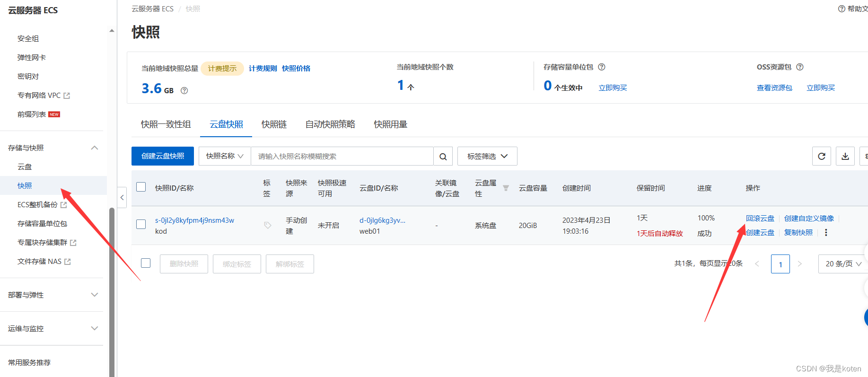This screenshot has height=377, width=868.
Task: Click 立即购买 under 存储容量单位包
Action: (613, 88)
